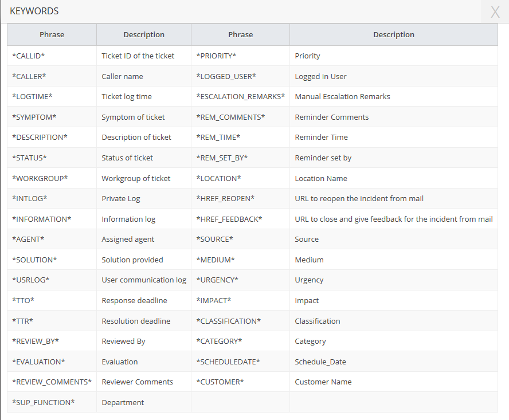
Task: Select the *ESCALATION_REMARKS* keyword
Action: [240, 96]
